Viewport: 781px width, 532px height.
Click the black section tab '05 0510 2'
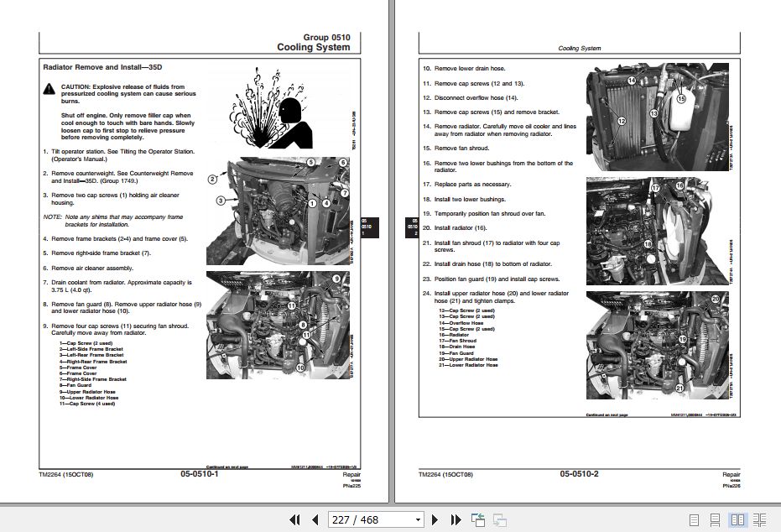coord(412,227)
